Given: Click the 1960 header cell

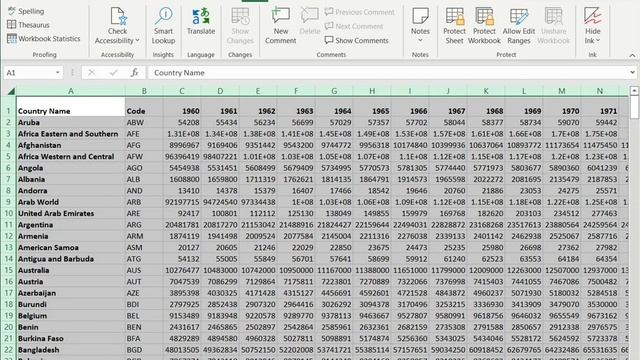Looking at the screenshot, I should 182,107.
